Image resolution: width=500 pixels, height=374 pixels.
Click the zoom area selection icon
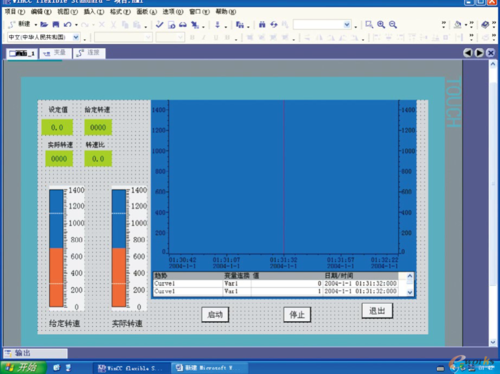coord(369,24)
